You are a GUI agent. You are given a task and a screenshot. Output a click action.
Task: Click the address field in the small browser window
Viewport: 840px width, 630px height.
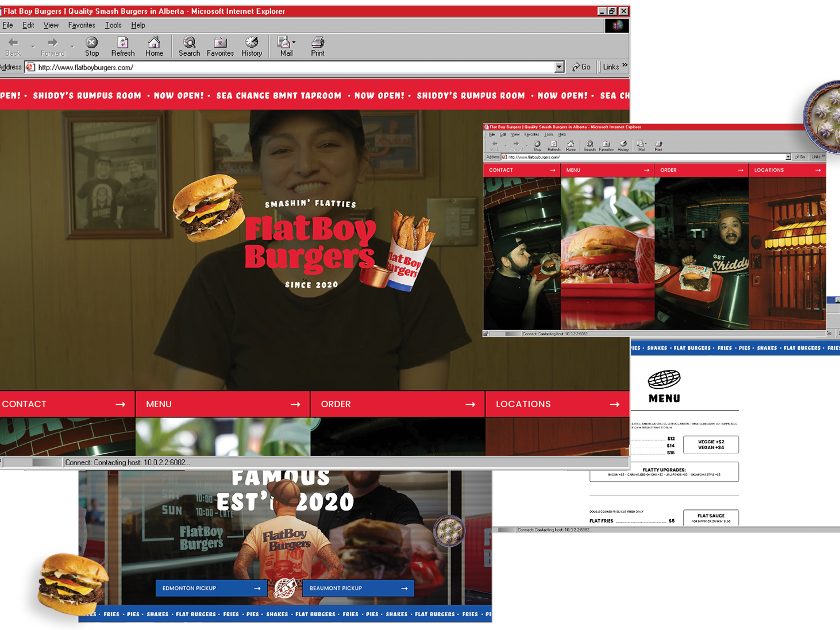click(x=646, y=157)
